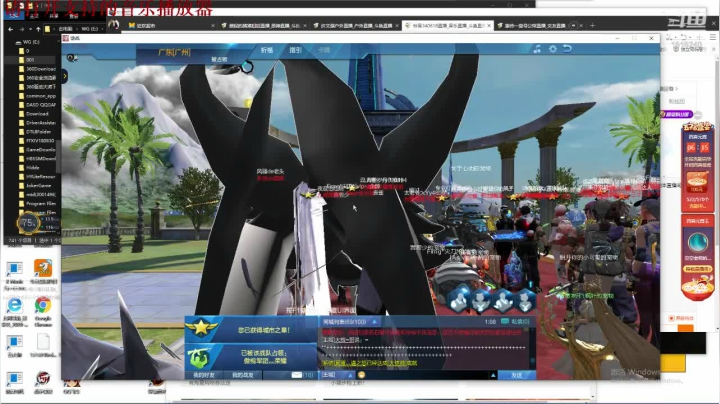The height and width of the screenshot is (404, 720).
Task: Click the glowing orb gift widget
Action: pos(698,242)
